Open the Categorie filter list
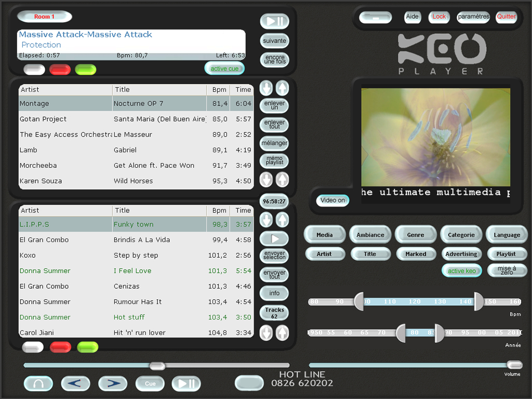Image resolution: width=532 pixels, height=399 pixels. click(x=461, y=235)
